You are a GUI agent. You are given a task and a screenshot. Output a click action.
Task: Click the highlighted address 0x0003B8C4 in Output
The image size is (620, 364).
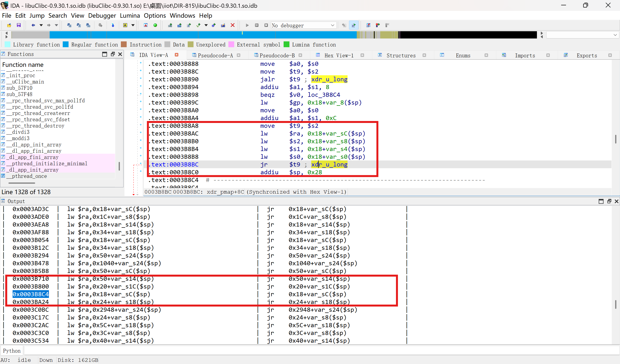31,294
